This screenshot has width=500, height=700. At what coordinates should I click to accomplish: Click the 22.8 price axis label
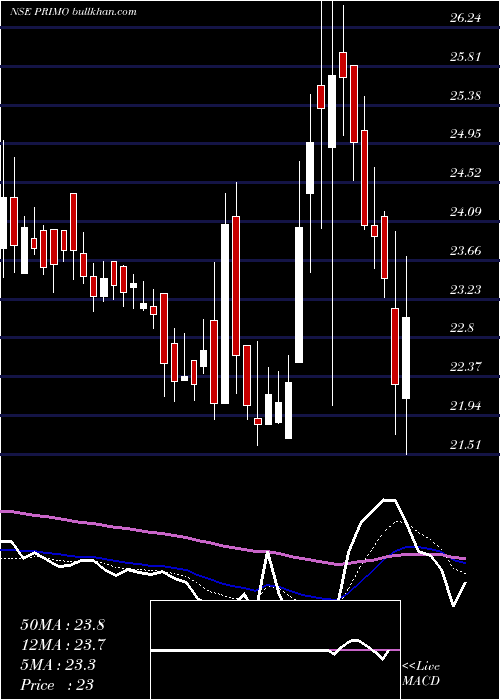click(462, 328)
